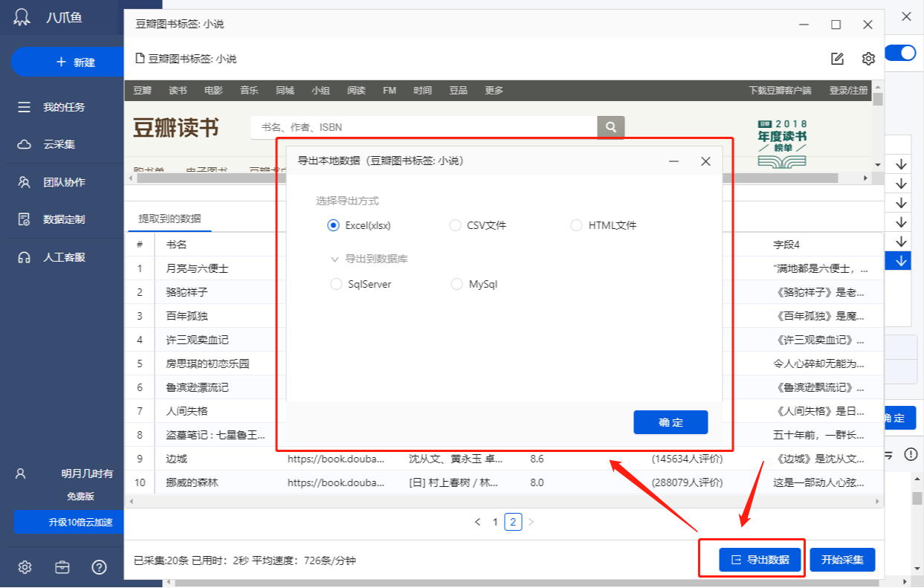The width and height of the screenshot is (924, 588).
Task: Switch to 提取到的数据 tab
Action: 169,219
